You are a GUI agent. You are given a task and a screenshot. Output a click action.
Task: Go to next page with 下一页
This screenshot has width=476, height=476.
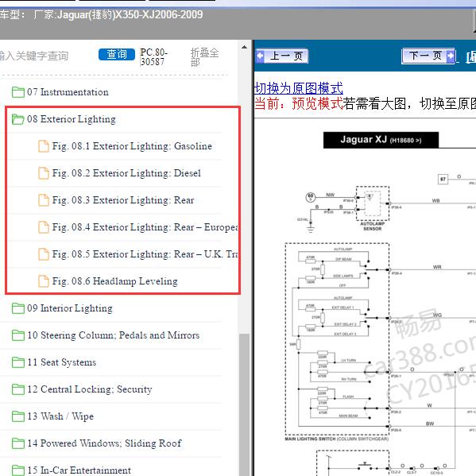(428, 56)
